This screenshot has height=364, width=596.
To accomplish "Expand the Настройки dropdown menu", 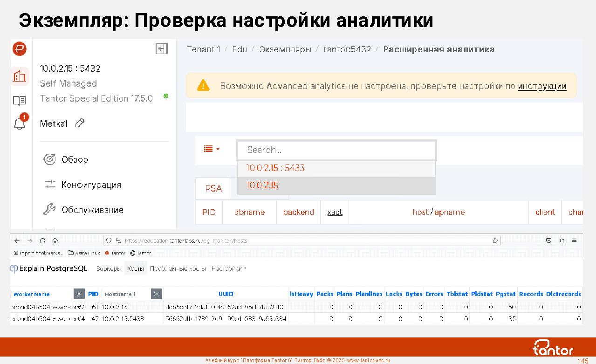I will click(228, 269).
